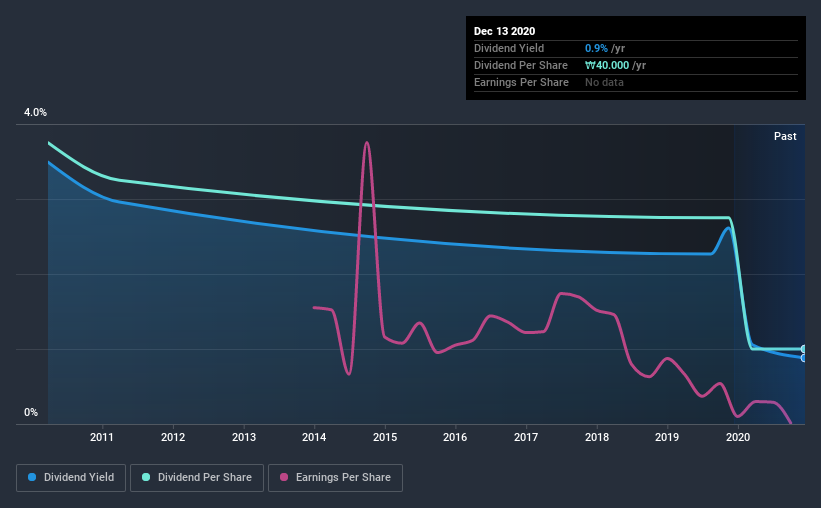This screenshot has width=821, height=508.
Task: Toggle the Dividend Per Share legend button
Action: (x=197, y=478)
